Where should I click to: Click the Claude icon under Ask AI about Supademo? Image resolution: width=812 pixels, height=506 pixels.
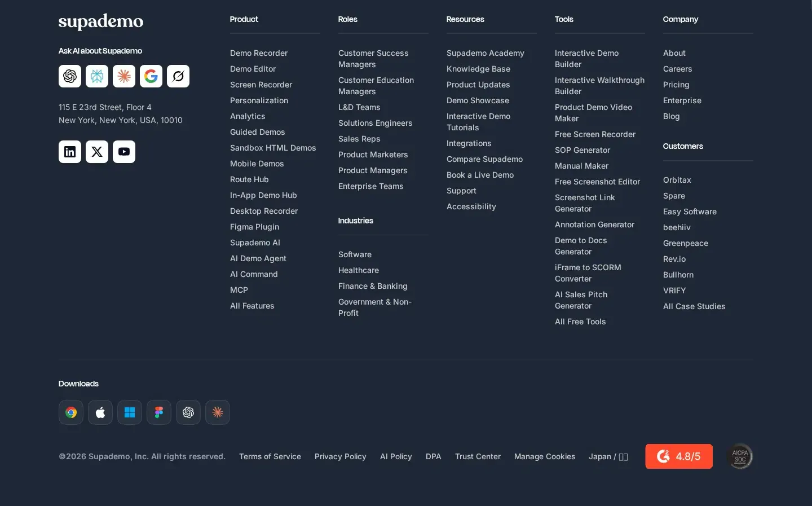click(124, 76)
